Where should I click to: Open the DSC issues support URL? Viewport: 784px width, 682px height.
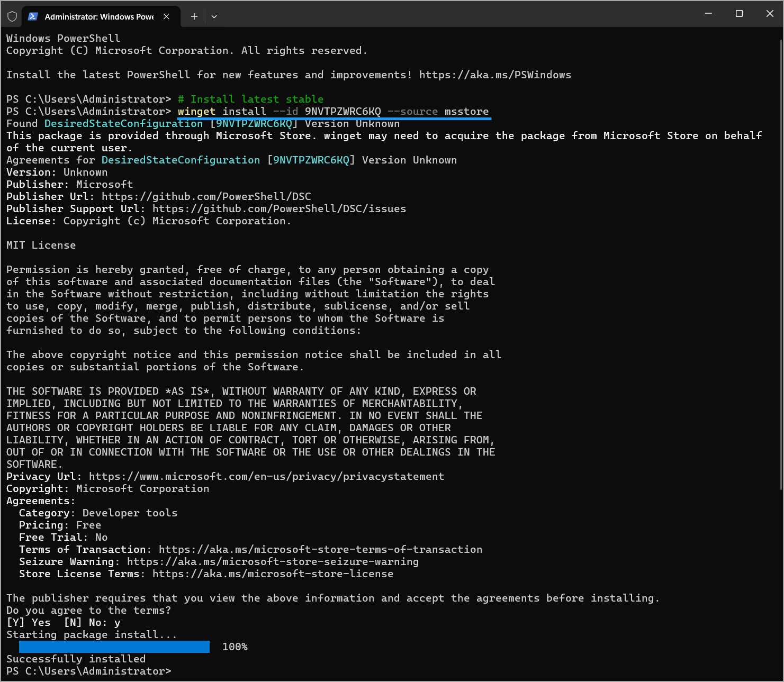click(x=279, y=208)
